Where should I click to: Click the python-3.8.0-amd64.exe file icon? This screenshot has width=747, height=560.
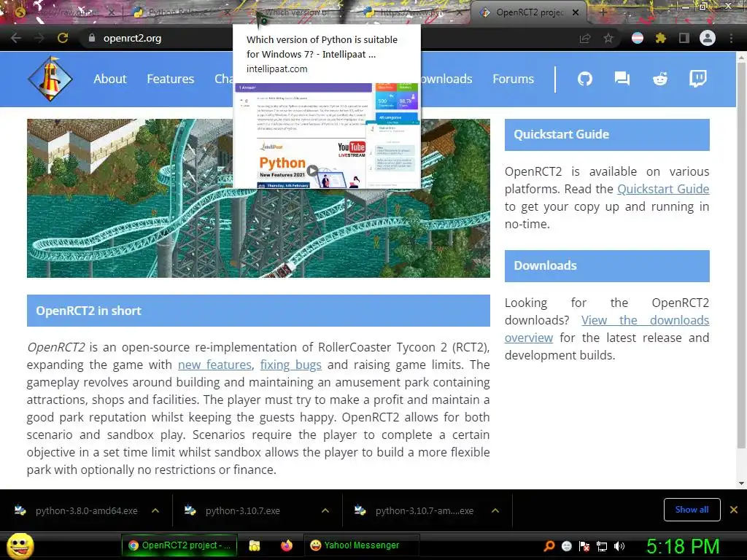pos(20,510)
